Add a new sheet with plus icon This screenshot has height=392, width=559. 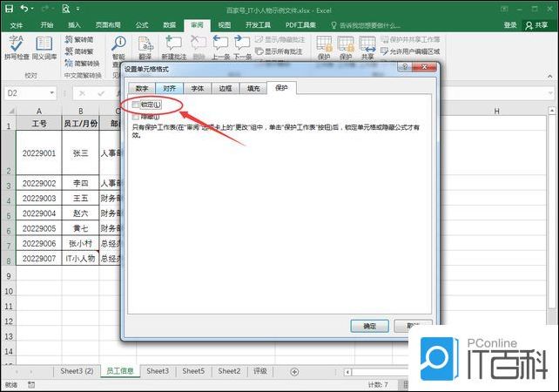pyautogui.click(x=294, y=372)
